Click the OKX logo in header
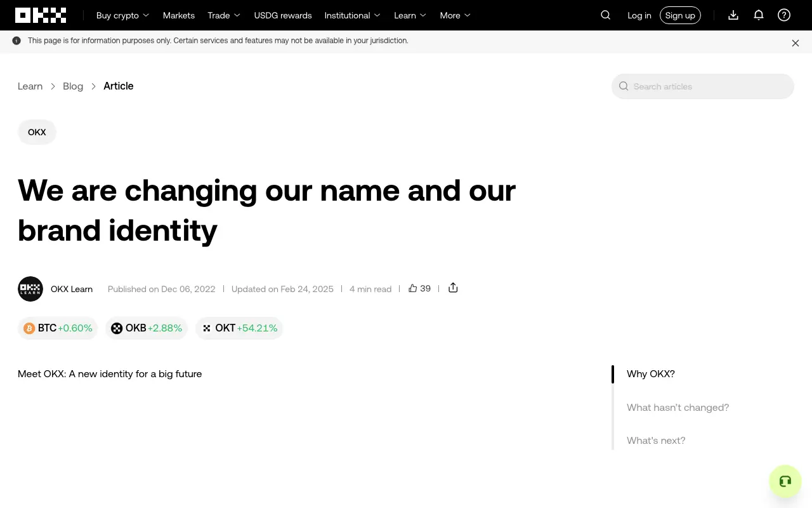This screenshot has width=812, height=508. (41, 15)
